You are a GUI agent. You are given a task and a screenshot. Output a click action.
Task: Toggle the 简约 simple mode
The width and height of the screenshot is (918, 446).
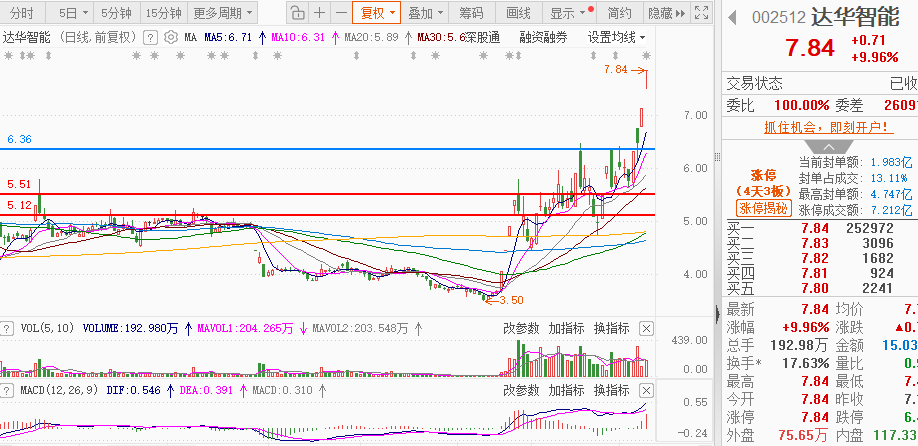pos(619,13)
